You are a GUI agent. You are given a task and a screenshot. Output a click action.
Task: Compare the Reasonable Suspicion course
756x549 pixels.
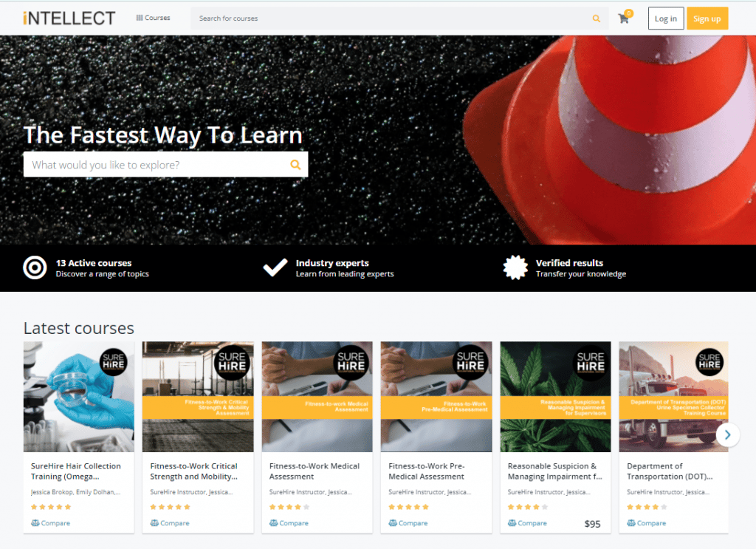coord(527,523)
